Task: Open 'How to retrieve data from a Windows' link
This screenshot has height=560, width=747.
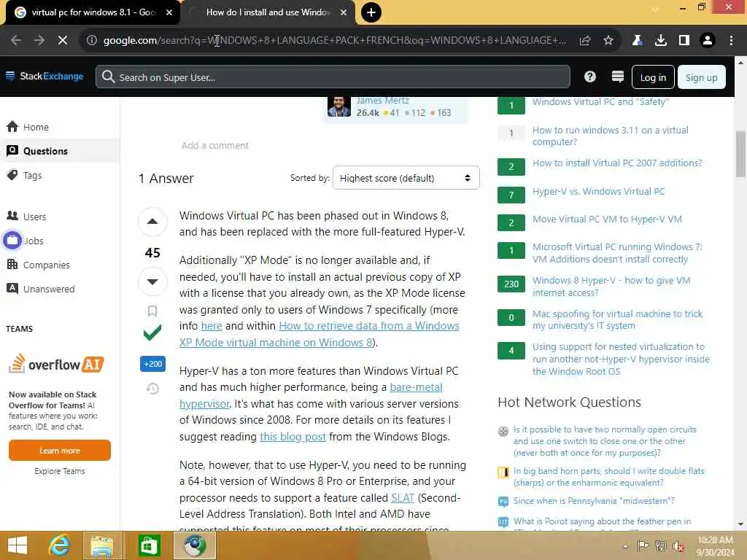Action: tap(368, 326)
